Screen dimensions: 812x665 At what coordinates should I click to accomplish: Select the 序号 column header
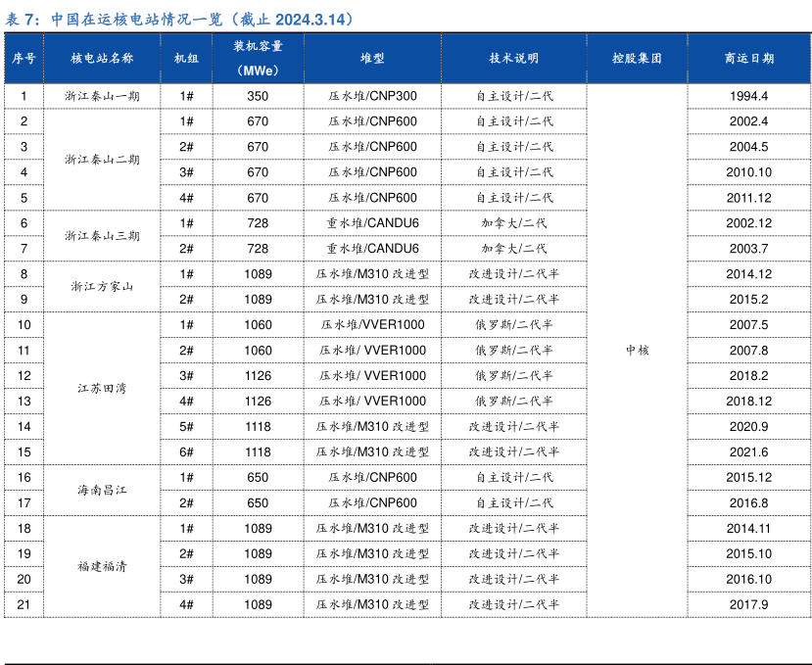24,59
